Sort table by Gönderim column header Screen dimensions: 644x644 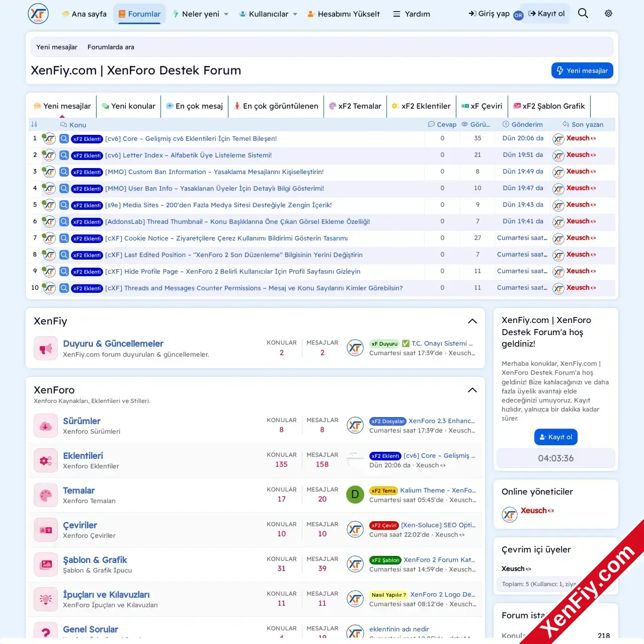(523, 124)
